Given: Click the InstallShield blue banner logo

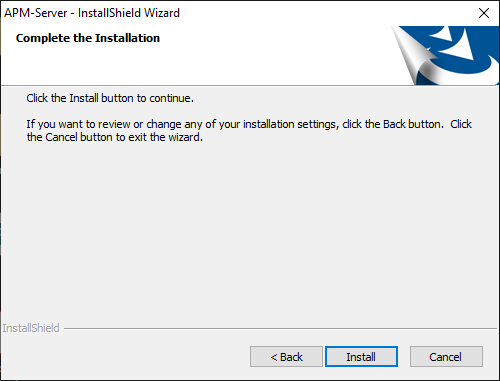Looking at the screenshot, I should click(447, 55).
